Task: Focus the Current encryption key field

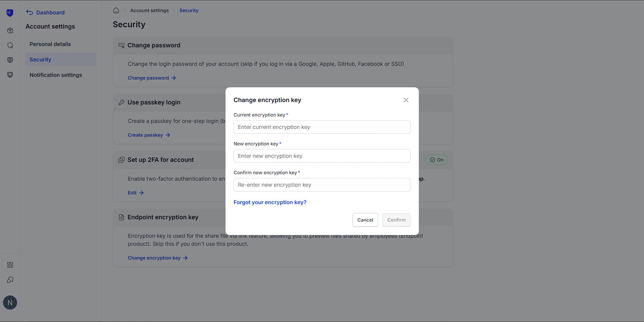Action: coord(322,127)
